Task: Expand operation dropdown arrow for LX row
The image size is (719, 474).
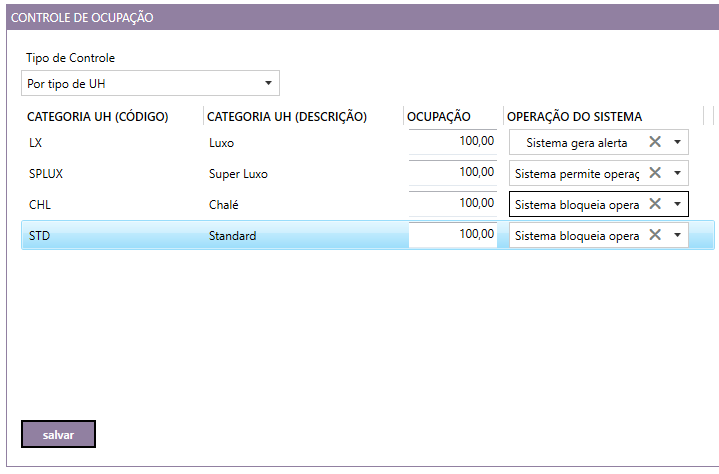Action: click(677, 142)
